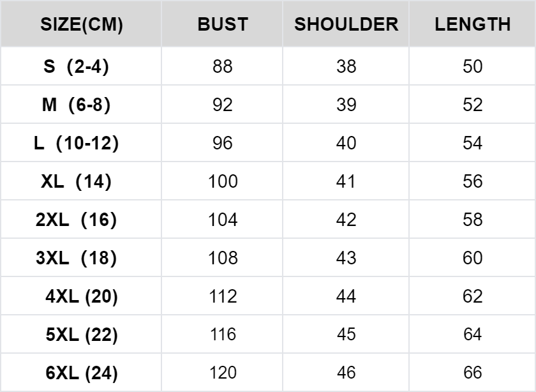Click the bust value 88
The image size is (536, 392).
[223, 66]
